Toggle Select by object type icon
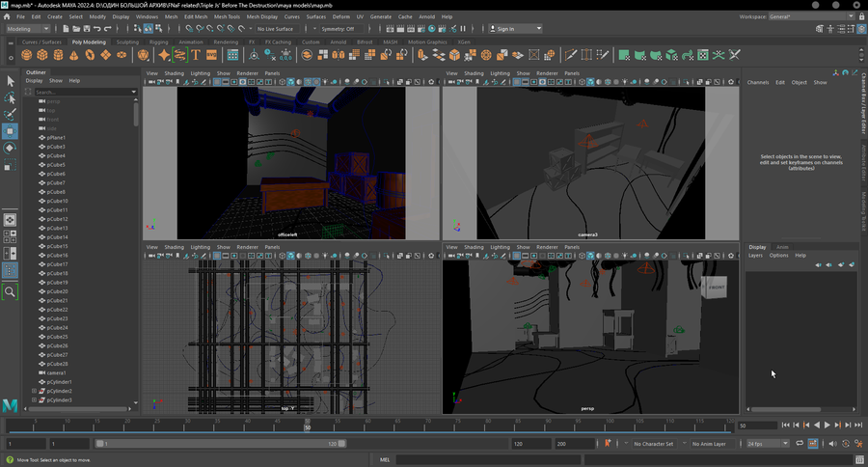 (149, 29)
